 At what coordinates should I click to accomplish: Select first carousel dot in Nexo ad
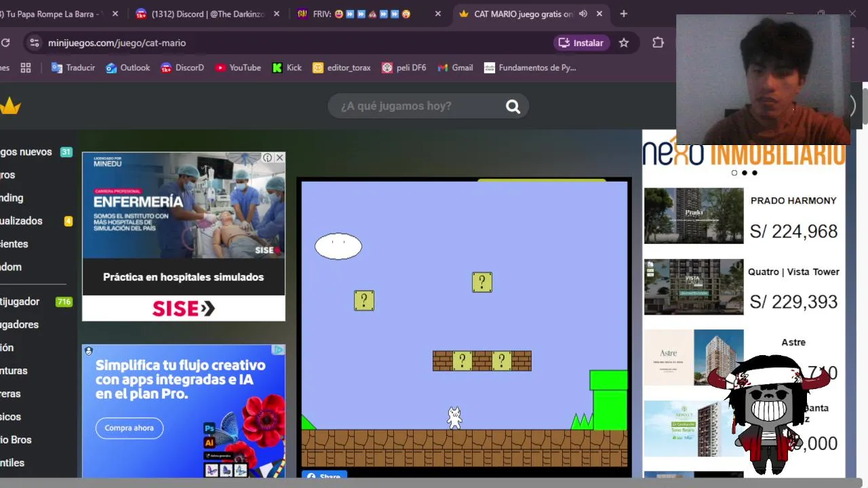(734, 173)
